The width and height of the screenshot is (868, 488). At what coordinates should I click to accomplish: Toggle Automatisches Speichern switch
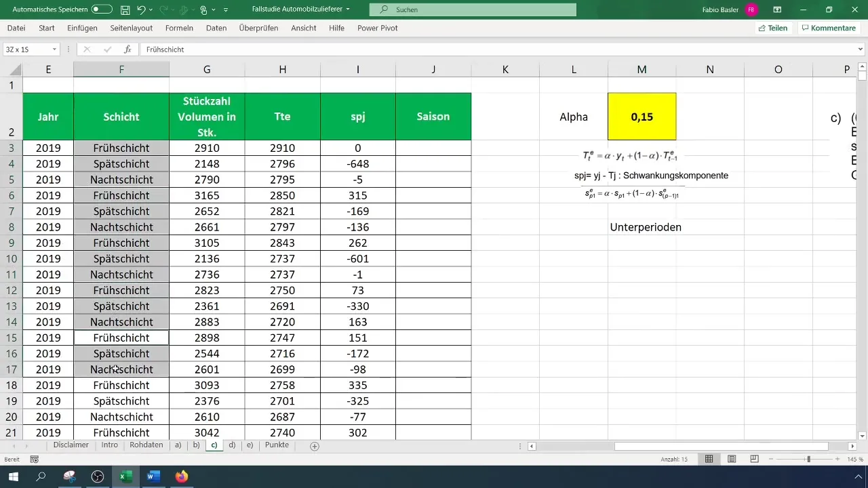102,9
